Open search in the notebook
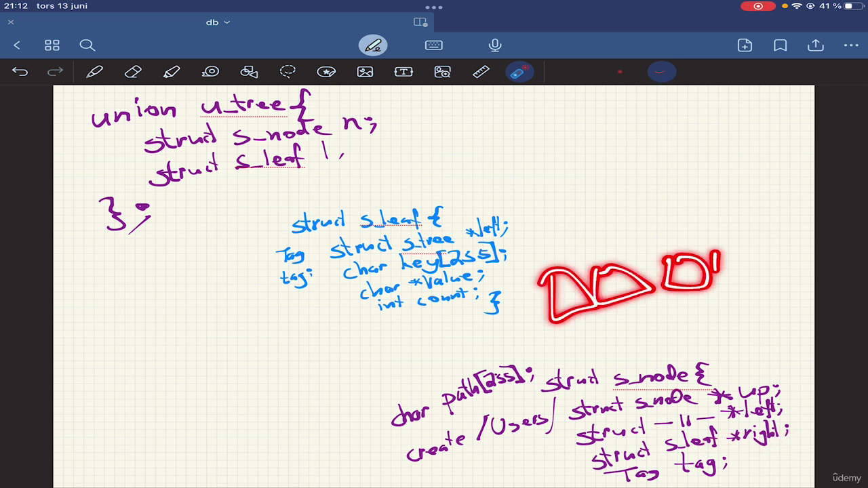Screen dimensions: 868x488 pos(87,45)
